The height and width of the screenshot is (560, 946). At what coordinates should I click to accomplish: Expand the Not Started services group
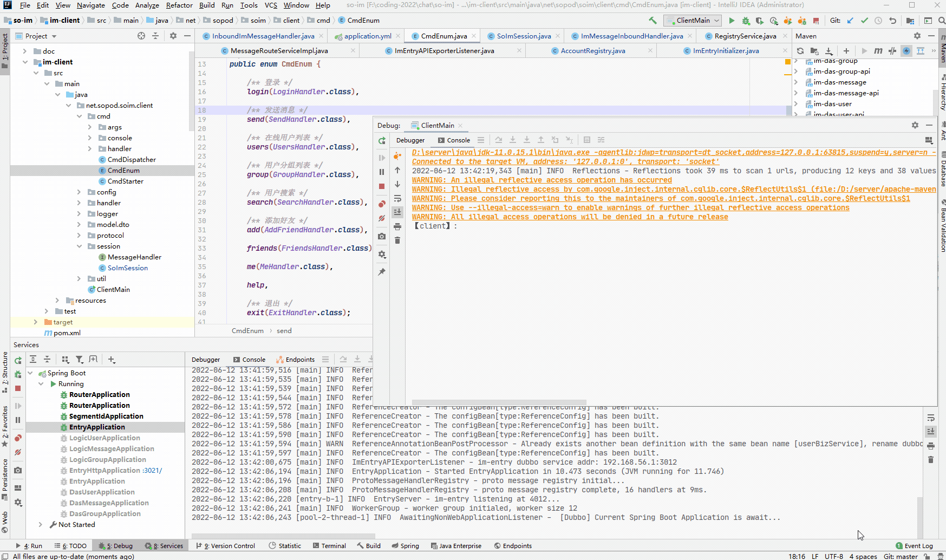[x=41, y=525]
